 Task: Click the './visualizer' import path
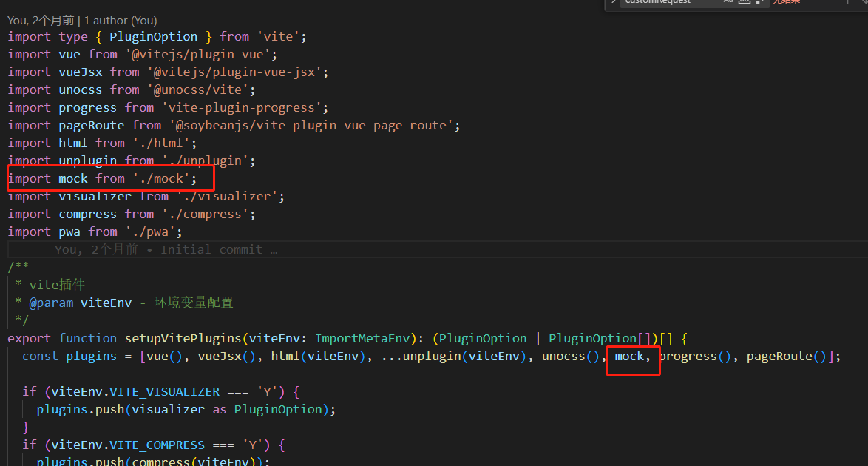click(x=227, y=196)
